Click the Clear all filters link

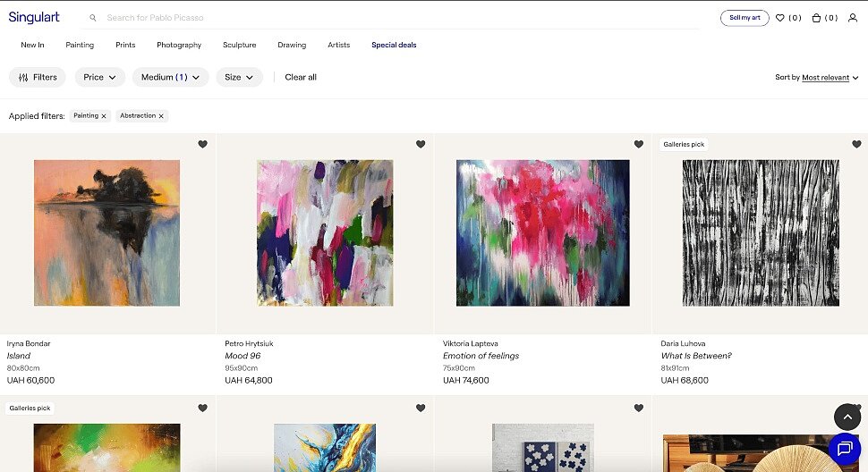(301, 78)
